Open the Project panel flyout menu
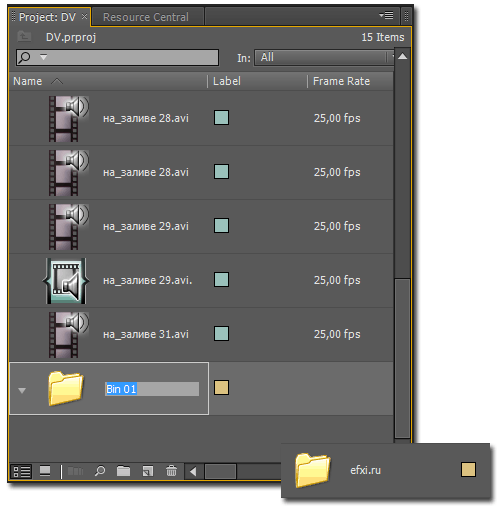The width and height of the screenshot is (503, 516). [x=386, y=16]
